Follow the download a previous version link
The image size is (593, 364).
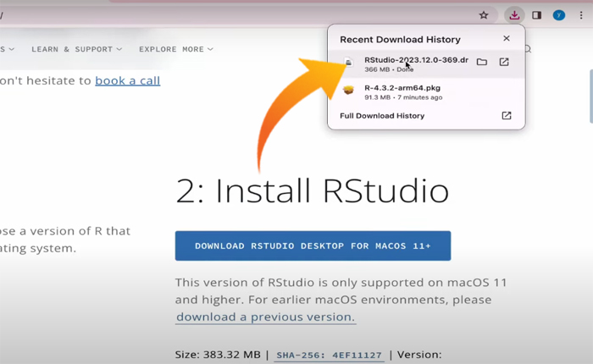pos(265,317)
